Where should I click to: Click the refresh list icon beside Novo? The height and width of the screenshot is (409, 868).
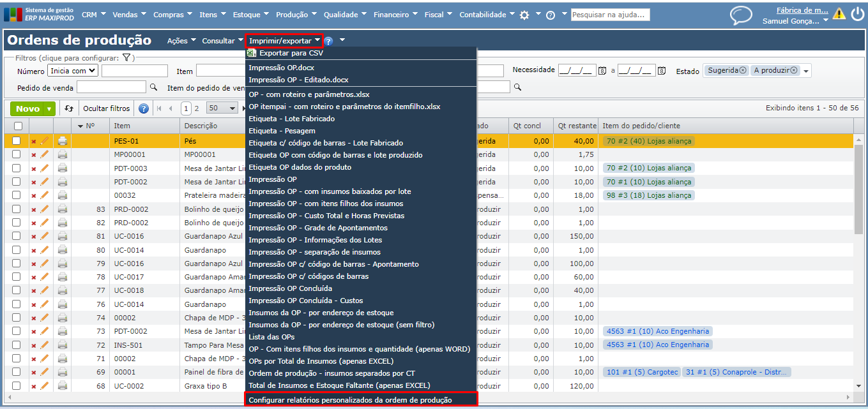coord(69,108)
